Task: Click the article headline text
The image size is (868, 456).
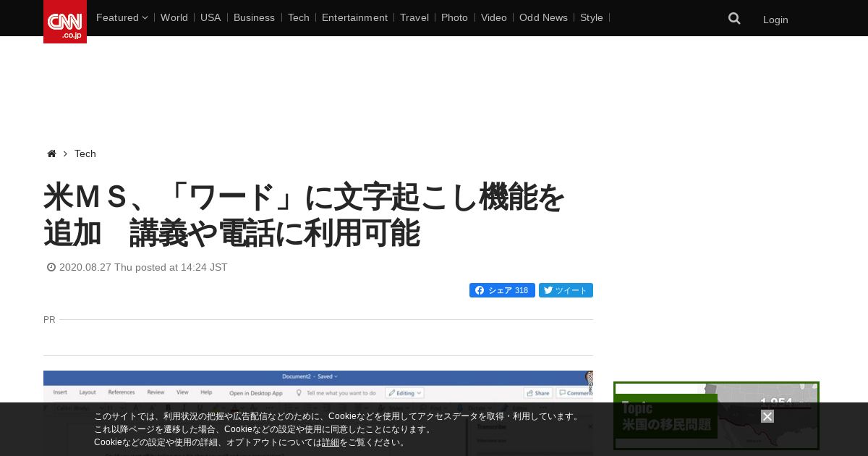Action: [x=304, y=215]
